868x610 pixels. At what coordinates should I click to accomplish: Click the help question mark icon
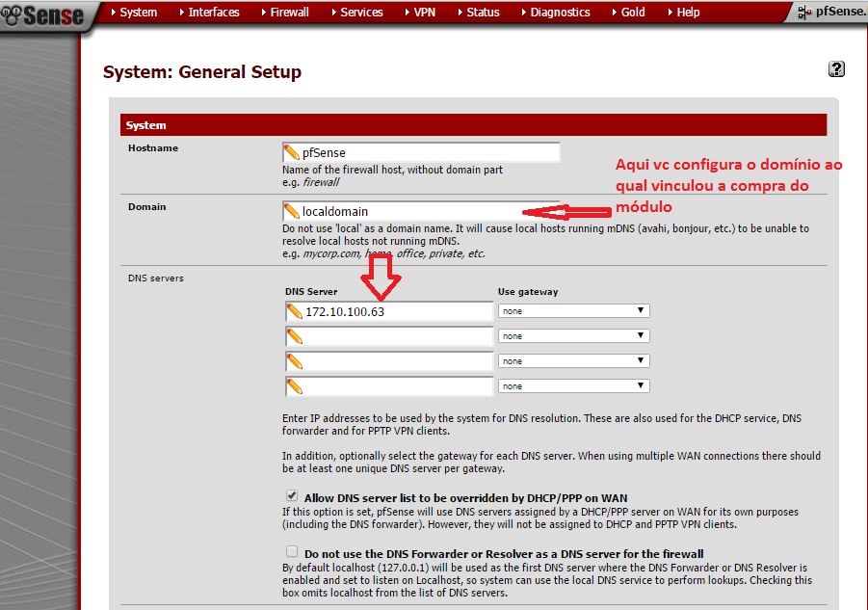(836, 69)
